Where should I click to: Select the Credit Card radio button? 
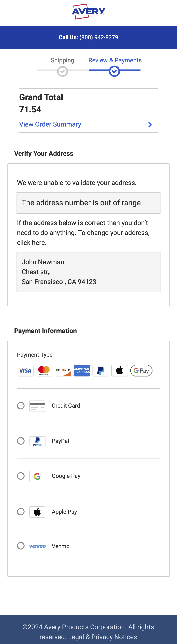21,406
